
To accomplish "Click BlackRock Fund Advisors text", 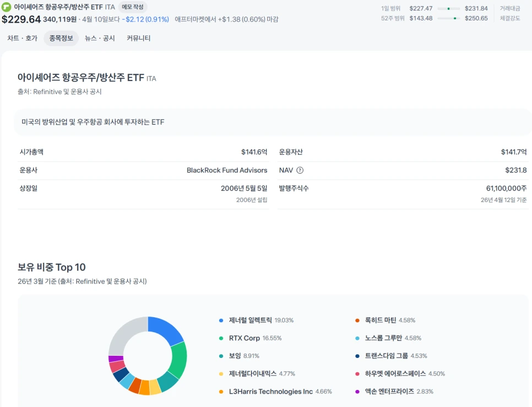I will tap(227, 170).
